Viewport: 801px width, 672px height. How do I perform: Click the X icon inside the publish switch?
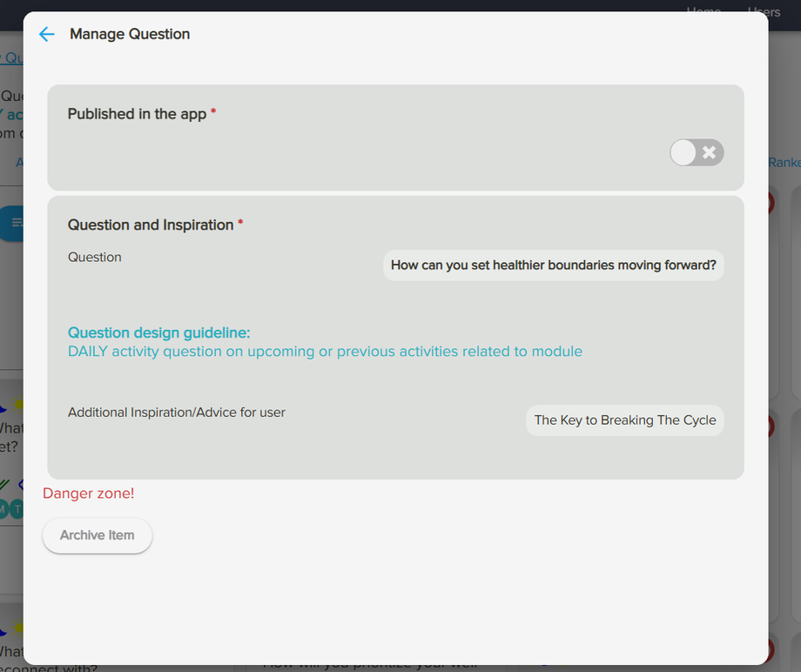[x=708, y=152]
